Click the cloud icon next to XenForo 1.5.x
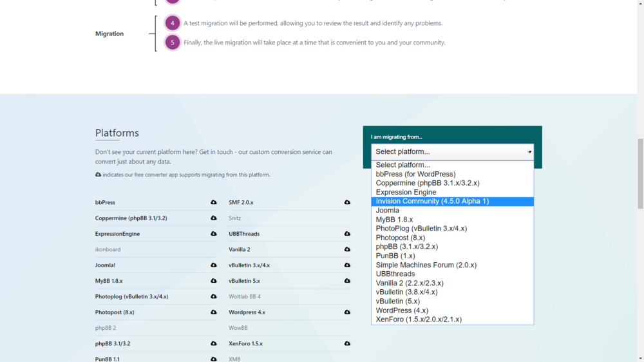This screenshot has width=644, height=362. (x=347, y=343)
